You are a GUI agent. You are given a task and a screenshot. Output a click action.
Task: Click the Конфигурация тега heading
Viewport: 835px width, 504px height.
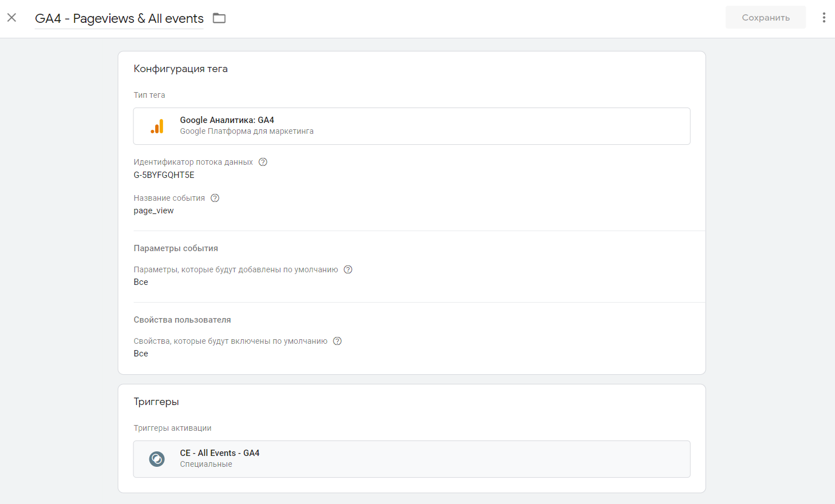click(180, 69)
